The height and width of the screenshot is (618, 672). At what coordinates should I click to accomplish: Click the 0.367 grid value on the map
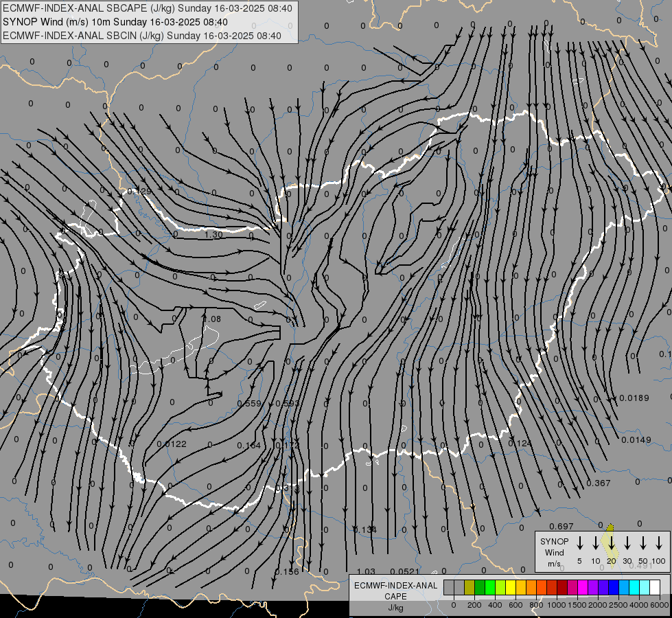pyautogui.click(x=599, y=483)
